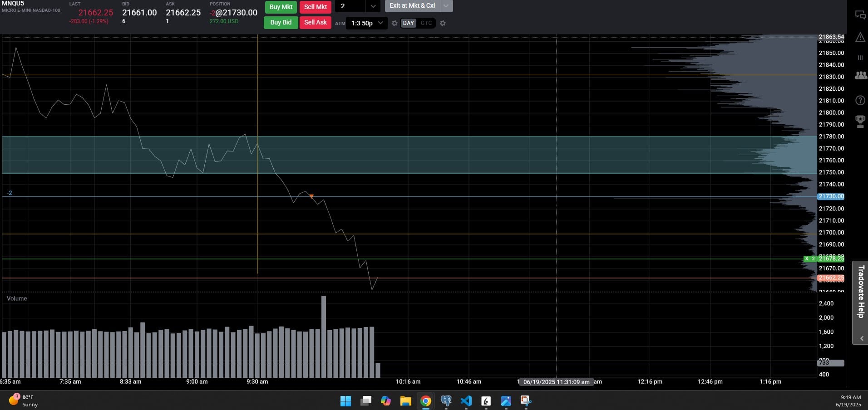Open Task View on the taskbar

[366, 401]
